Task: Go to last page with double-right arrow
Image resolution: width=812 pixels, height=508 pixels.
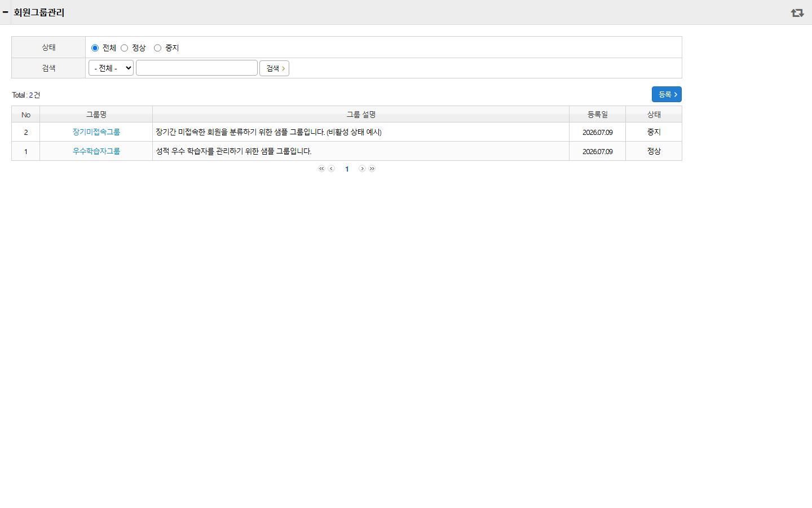Action: click(x=372, y=169)
